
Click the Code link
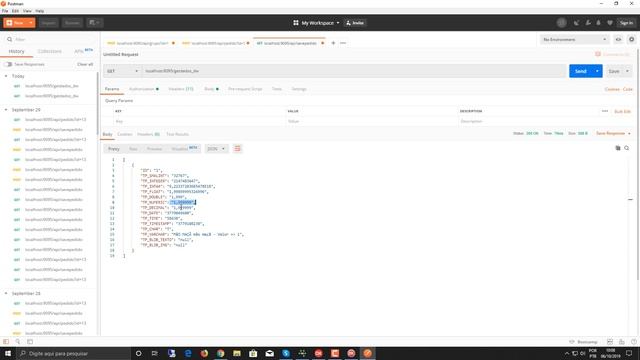[628, 89]
